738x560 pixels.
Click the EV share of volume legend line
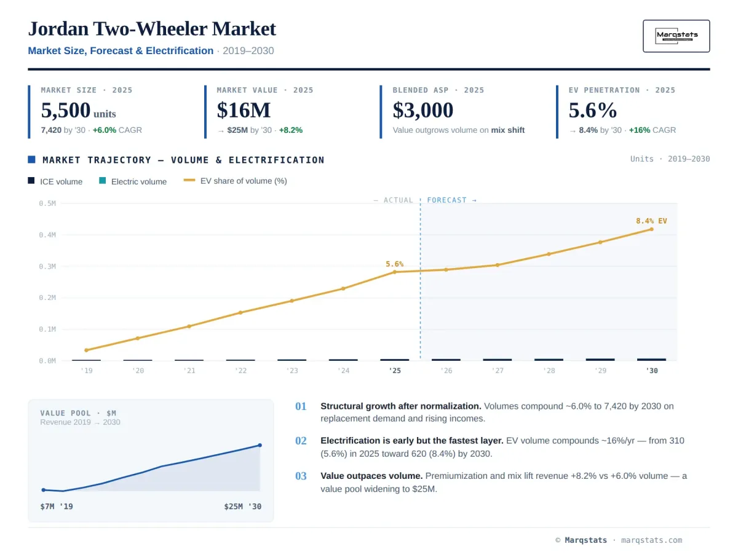[189, 181]
